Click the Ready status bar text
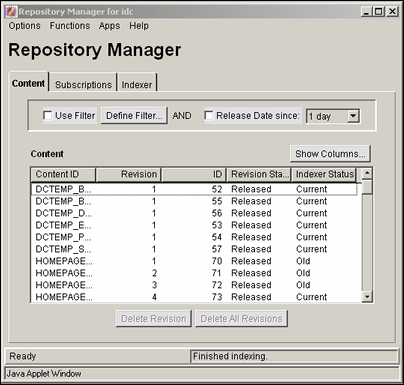Image resolution: width=404 pixels, height=385 pixels. tap(23, 356)
